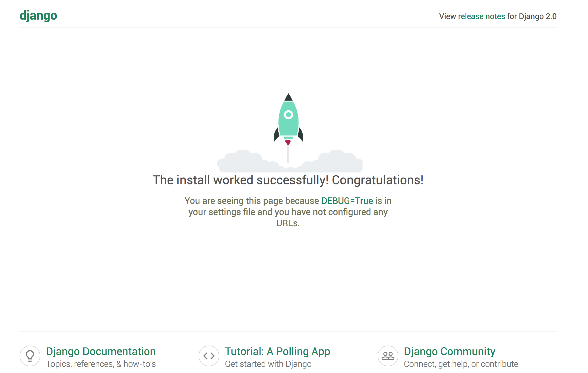Click text 'Topics, references, & how-to's'

tap(101, 364)
